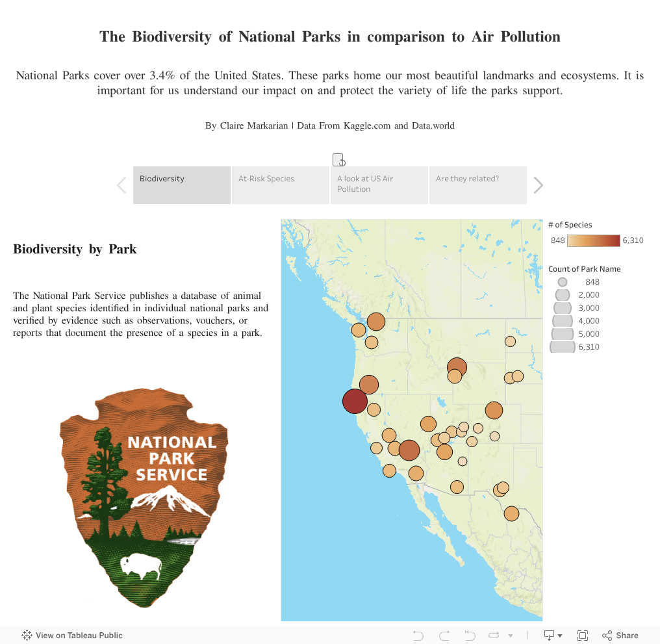
Task: Click the Revert icon in bottom toolbar
Action: 470,636
